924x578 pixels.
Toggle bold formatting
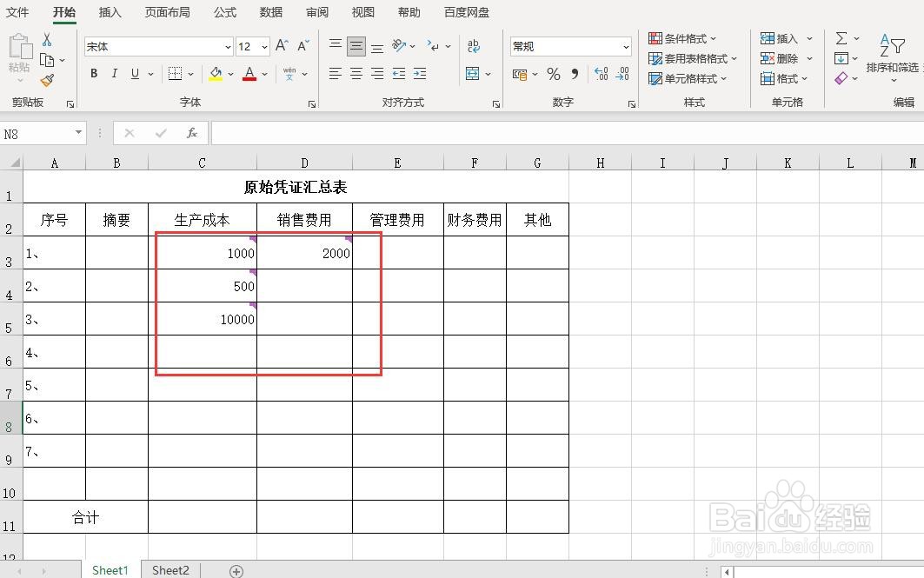click(x=94, y=73)
